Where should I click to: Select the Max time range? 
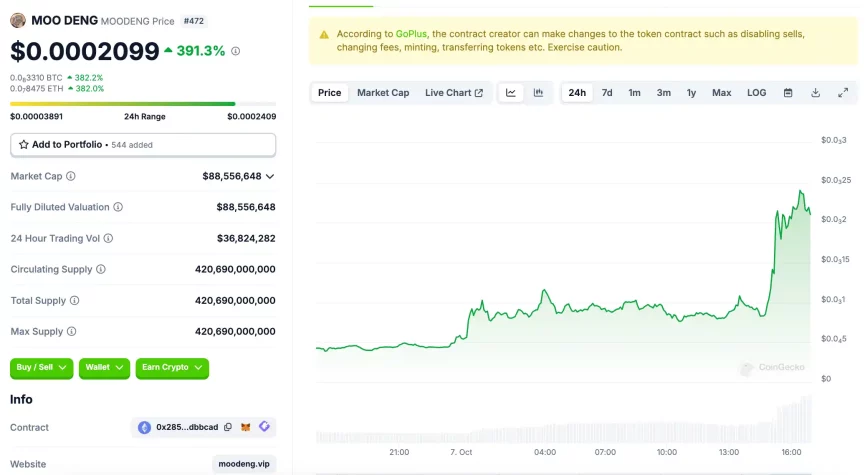click(721, 93)
